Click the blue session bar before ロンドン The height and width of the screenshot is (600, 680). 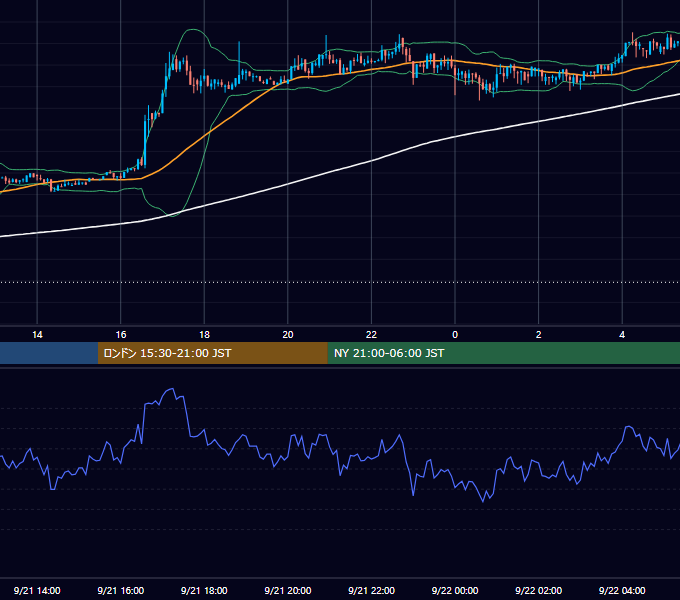tap(49, 353)
